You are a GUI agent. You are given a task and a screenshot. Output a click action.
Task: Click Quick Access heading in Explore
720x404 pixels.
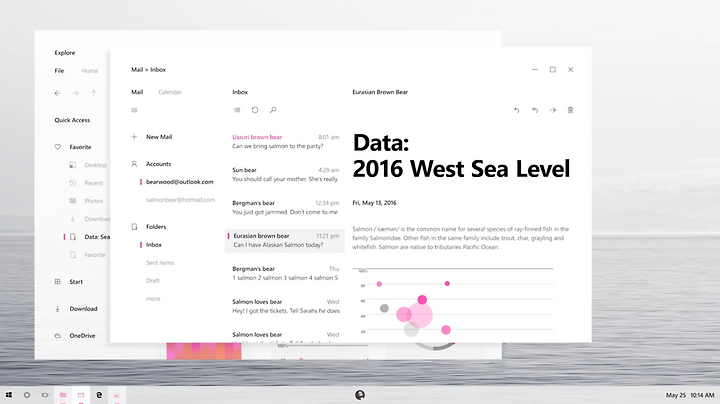pos(72,120)
